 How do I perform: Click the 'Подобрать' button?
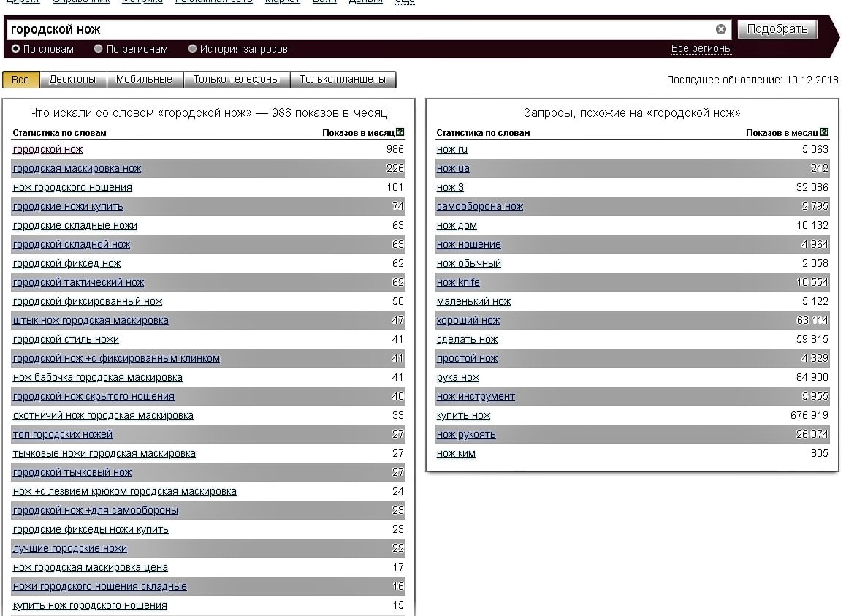(x=777, y=29)
